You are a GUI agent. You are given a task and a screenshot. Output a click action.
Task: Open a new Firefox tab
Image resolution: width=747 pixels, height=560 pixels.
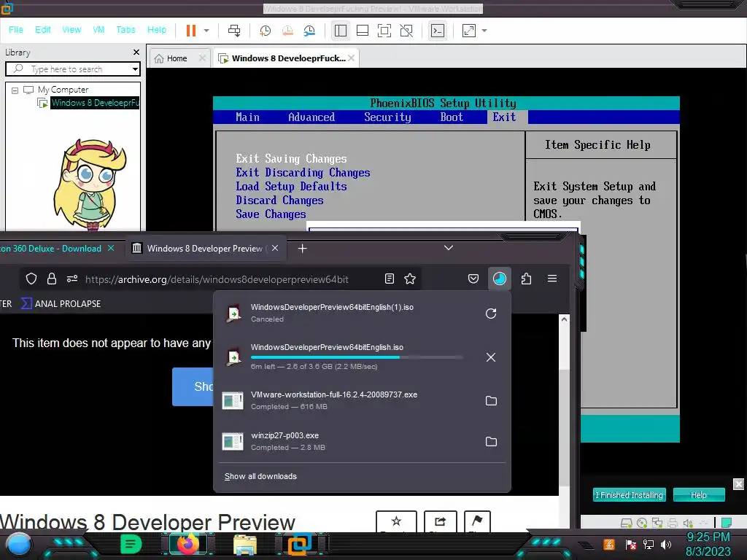click(x=302, y=248)
